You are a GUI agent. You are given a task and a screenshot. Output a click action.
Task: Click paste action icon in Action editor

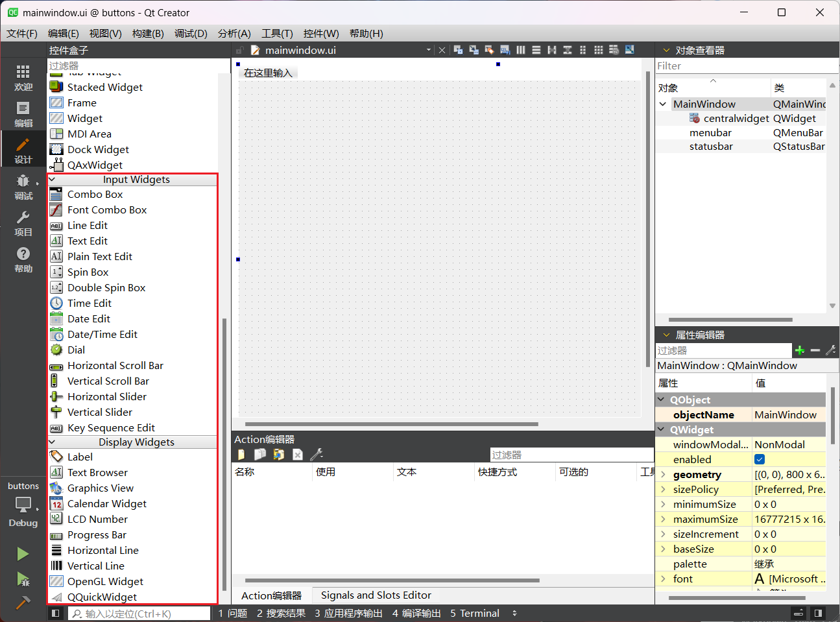[x=279, y=455]
